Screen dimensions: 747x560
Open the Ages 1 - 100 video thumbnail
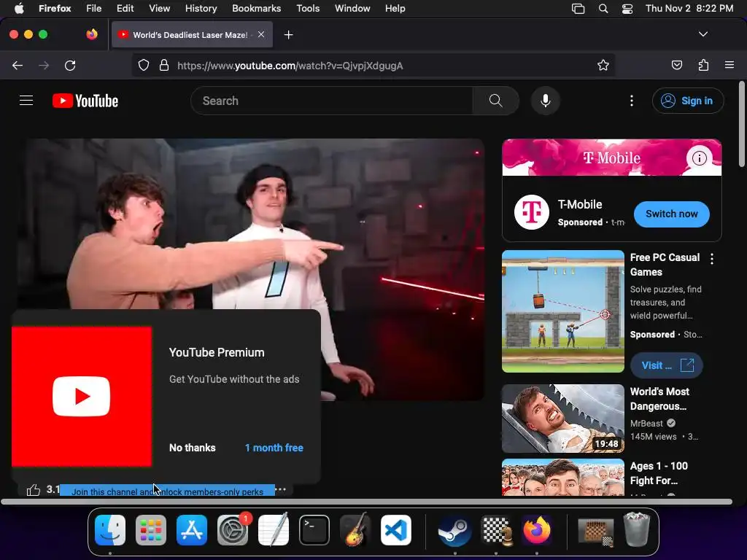click(x=563, y=477)
